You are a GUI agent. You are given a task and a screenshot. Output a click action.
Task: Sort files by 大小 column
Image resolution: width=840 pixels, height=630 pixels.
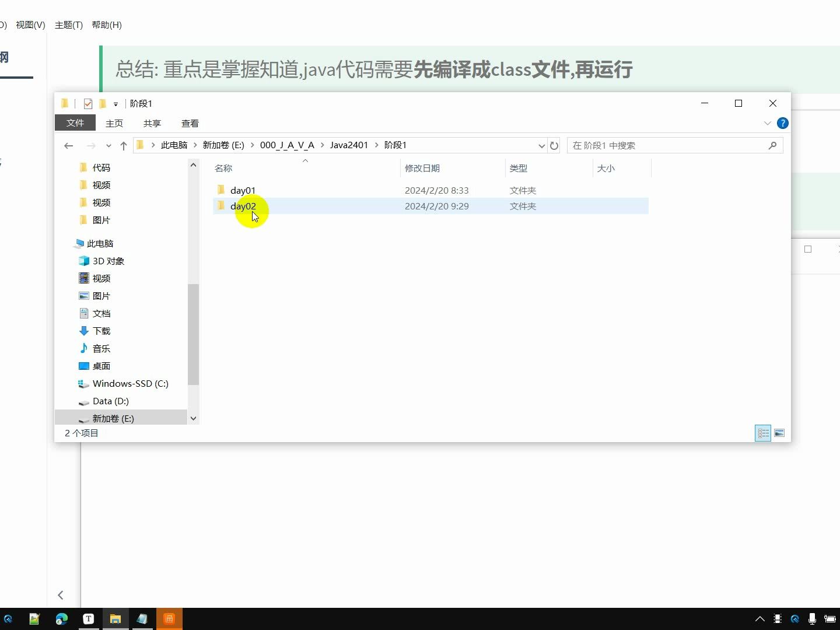(x=606, y=168)
